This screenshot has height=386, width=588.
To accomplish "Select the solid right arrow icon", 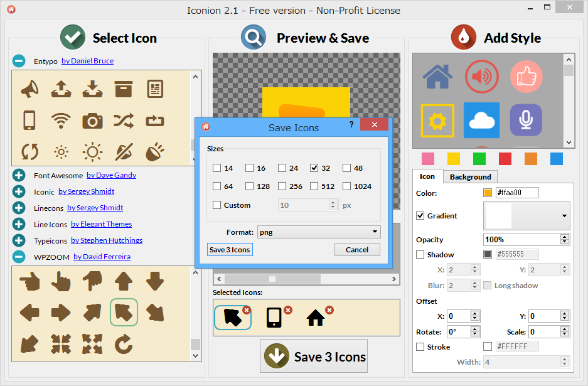I will (x=61, y=313).
